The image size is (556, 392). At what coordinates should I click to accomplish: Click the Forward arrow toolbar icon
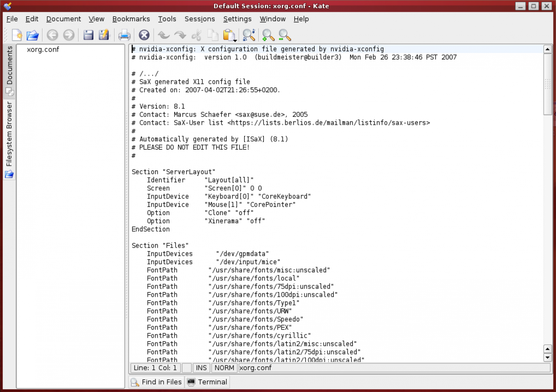(x=69, y=35)
